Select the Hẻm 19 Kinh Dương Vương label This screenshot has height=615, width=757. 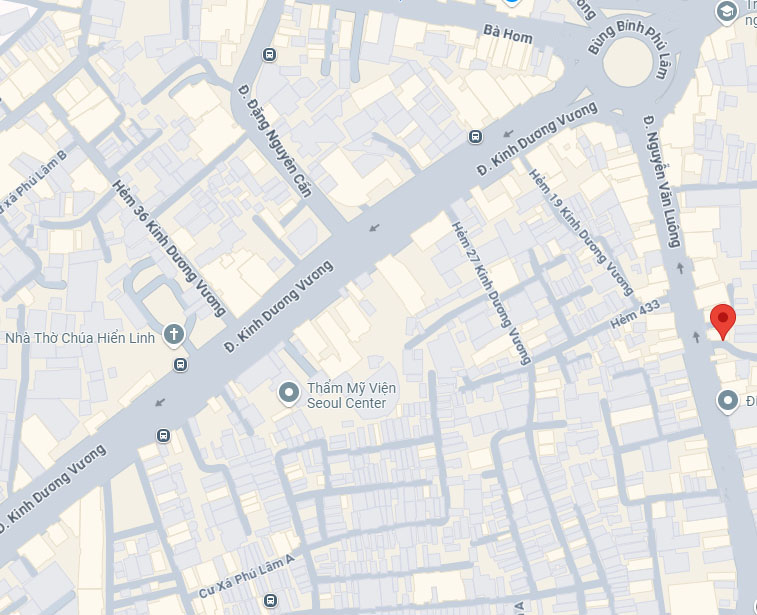[x=581, y=232]
